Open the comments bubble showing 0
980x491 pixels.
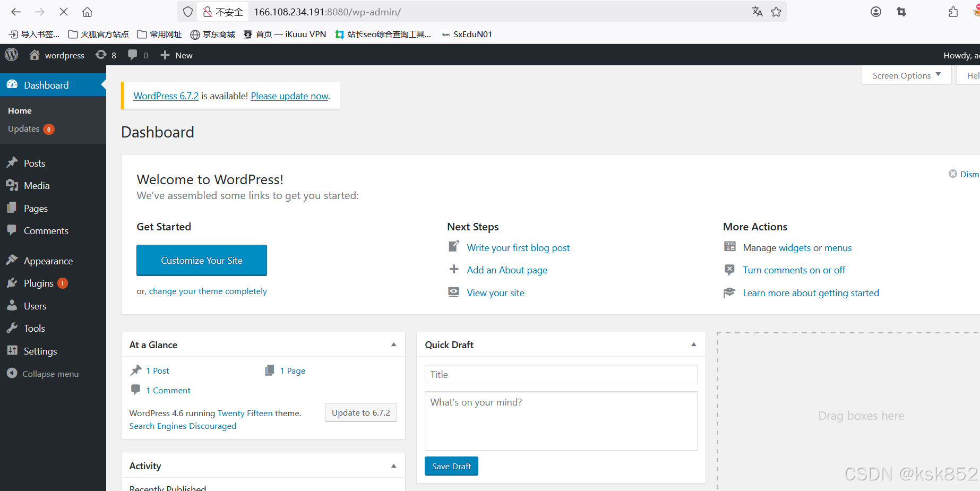coord(133,55)
